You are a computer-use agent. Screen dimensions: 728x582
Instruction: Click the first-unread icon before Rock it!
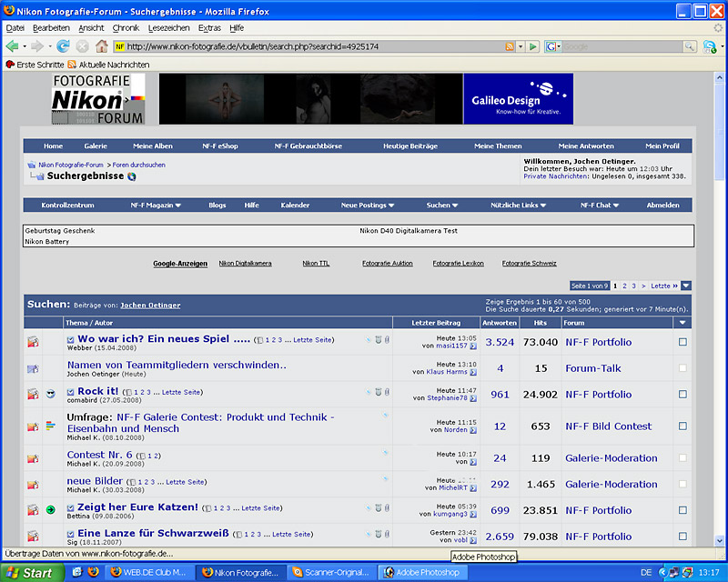click(71, 392)
